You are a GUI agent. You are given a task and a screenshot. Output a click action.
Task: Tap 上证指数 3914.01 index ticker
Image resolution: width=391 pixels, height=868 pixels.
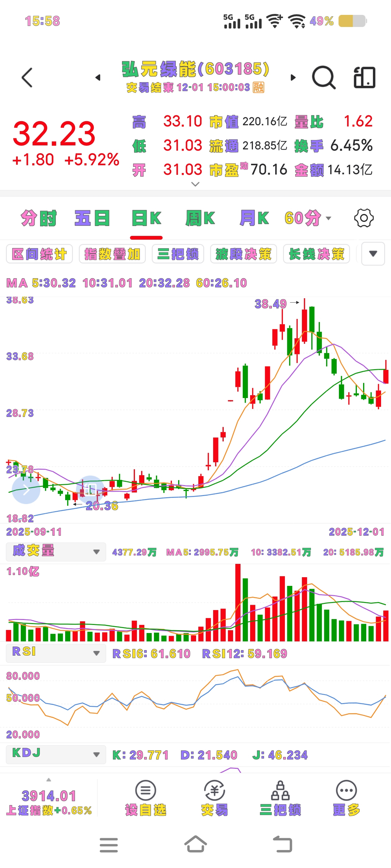coord(49,803)
